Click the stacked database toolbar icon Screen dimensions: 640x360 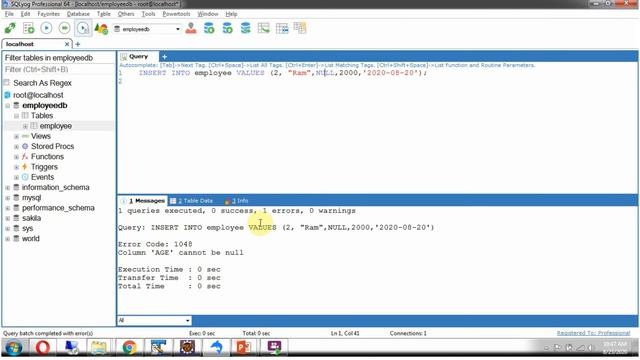click(x=245, y=28)
